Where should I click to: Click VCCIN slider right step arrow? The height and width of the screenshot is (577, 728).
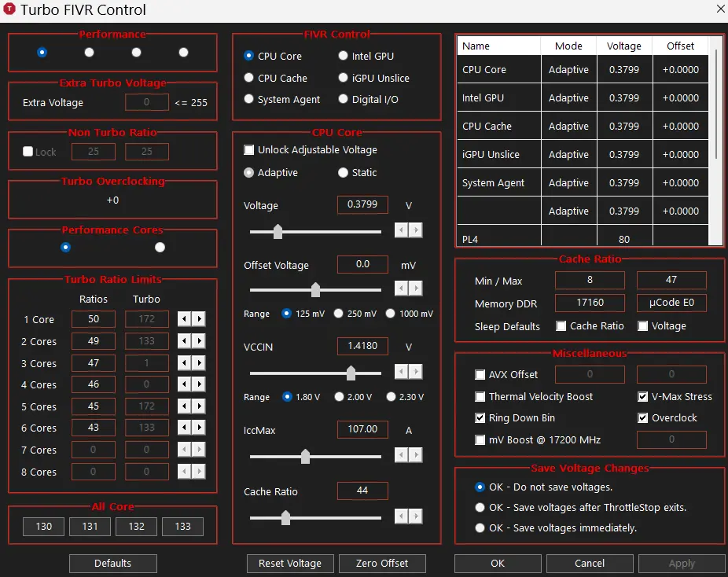[416, 371]
